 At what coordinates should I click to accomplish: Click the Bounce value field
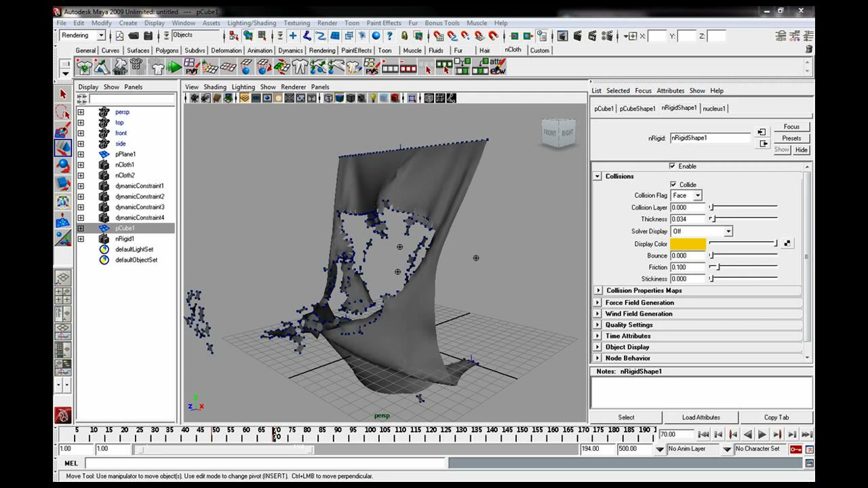click(688, 256)
